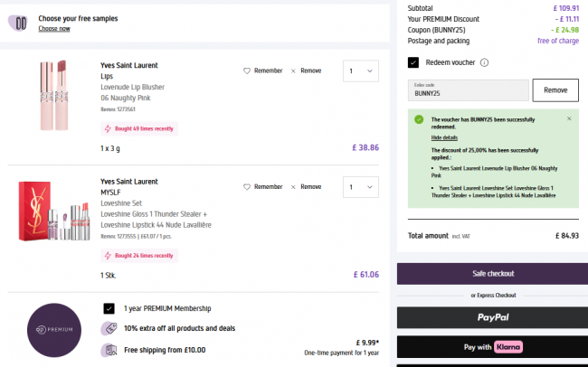
Task: Open quantity dropdown for Loveshine Set
Action: pyautogui.click(x=361, y=186)
